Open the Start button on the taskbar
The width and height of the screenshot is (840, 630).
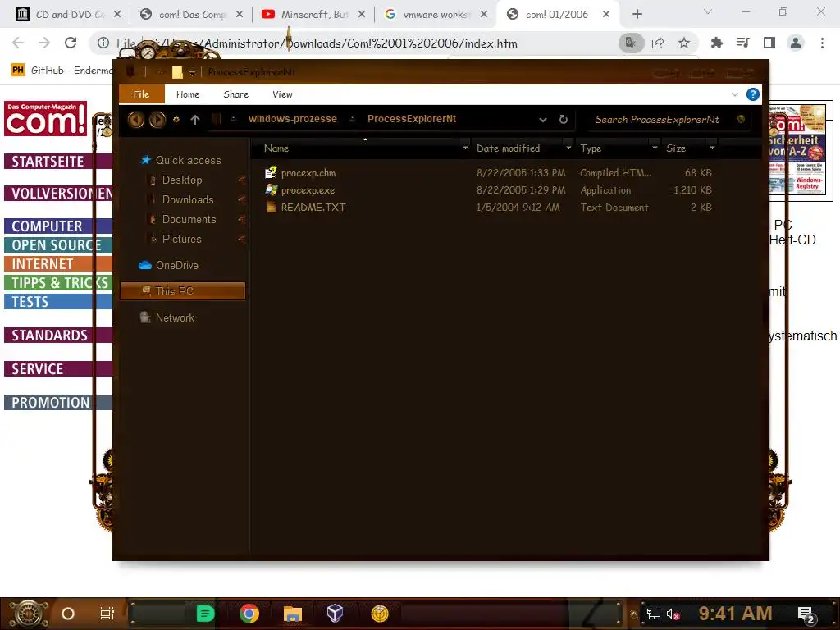[x=29, y=614]
